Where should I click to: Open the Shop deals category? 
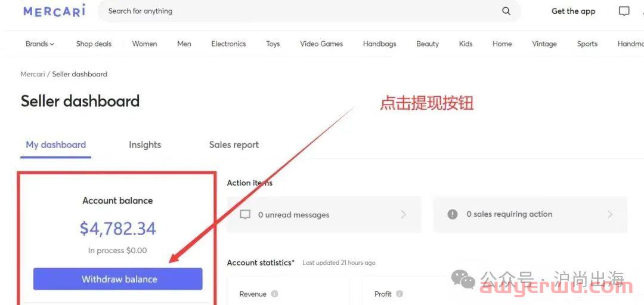tap(94, 44)
